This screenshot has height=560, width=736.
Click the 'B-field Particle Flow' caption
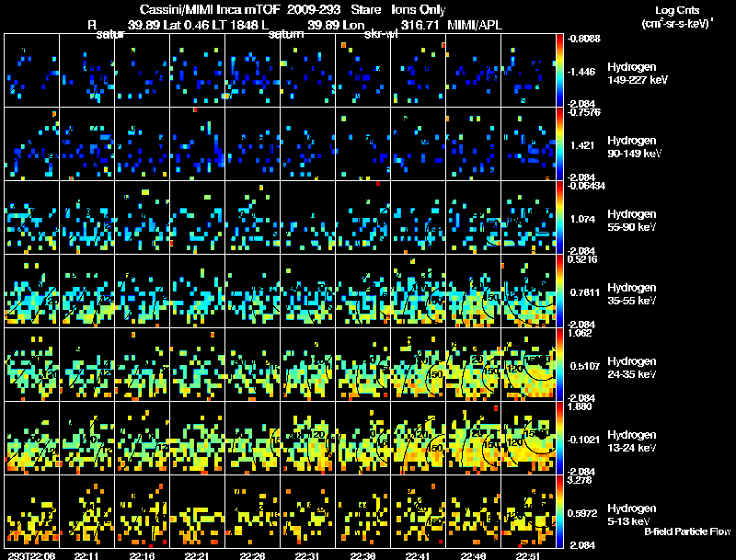(687, 531)
